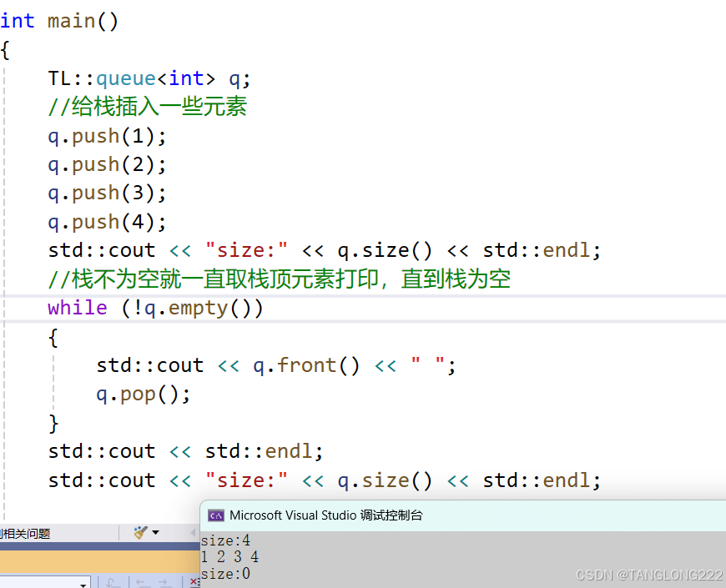The height and width of the screenshot is (588, 726).
Task: Click the navigate forward right arrow icon
Action: tap(165, 582)
